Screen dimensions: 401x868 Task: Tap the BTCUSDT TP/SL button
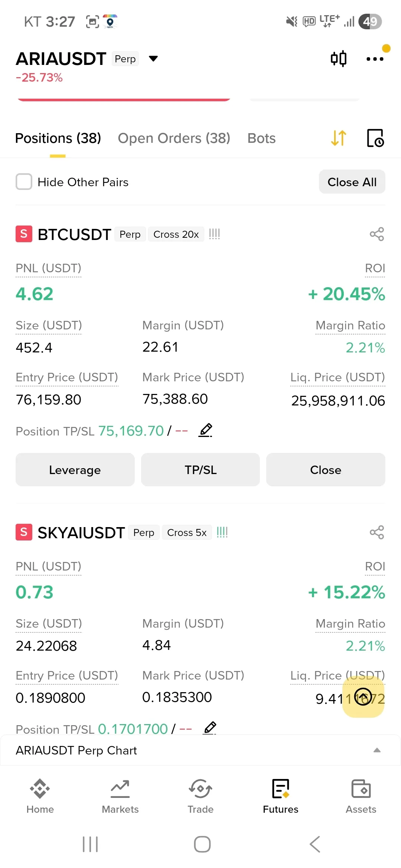[200, 470]
